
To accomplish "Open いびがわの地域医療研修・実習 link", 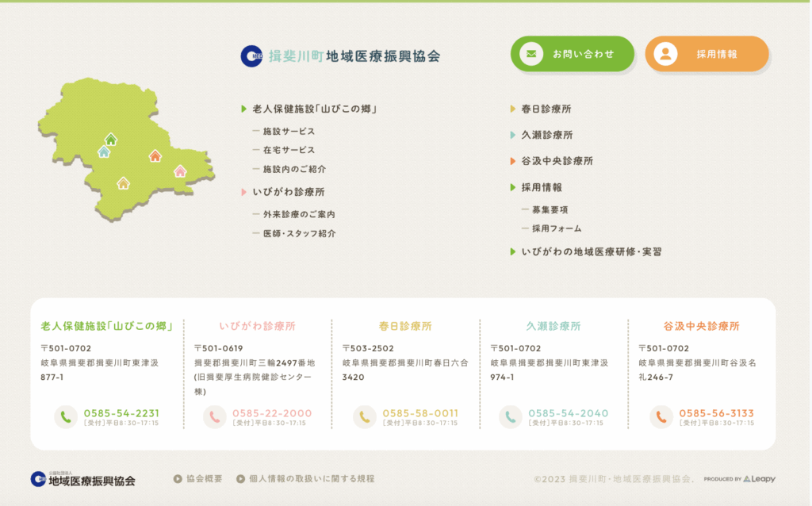I will pyautogui.click(x=591, y=251).
